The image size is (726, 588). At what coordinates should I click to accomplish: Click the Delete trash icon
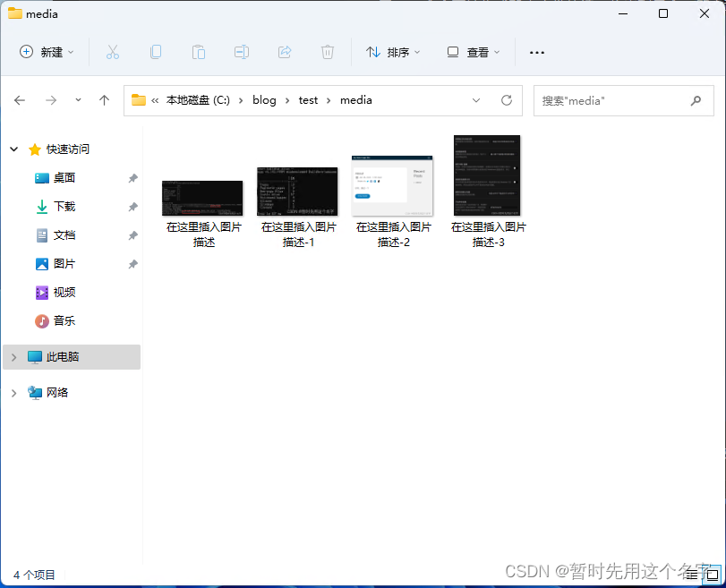tap(328, 53)
